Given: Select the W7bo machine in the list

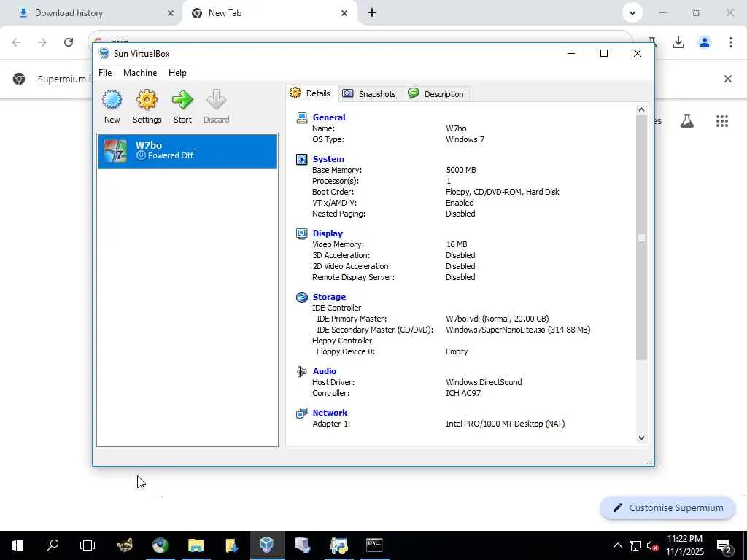Looking at the screenshot, I should 187,152.
